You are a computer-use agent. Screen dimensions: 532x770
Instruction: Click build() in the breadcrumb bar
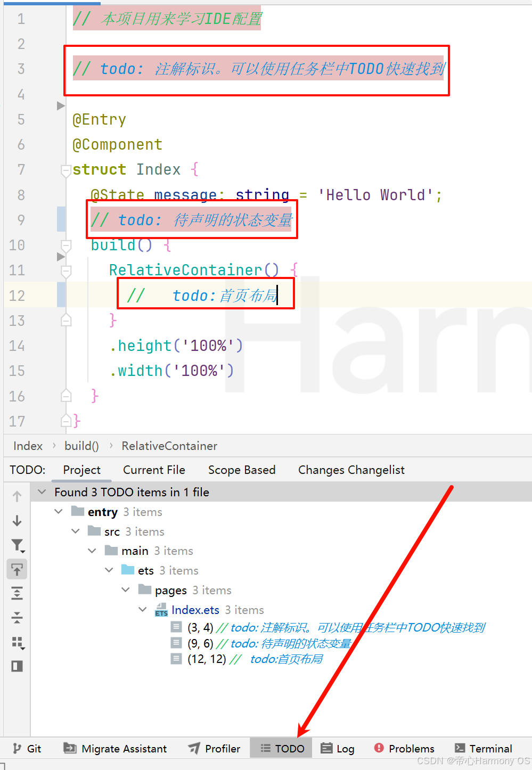(81, 446)
